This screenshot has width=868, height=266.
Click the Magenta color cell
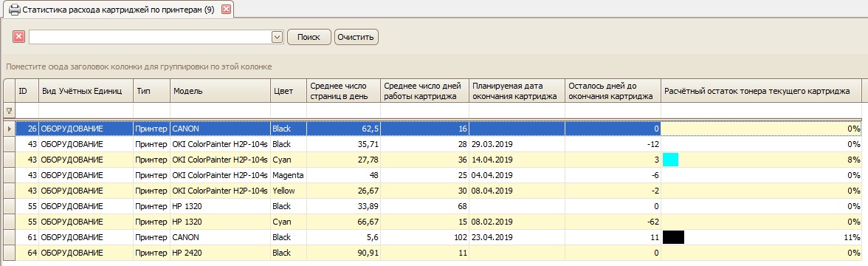[x=289, y=175]
